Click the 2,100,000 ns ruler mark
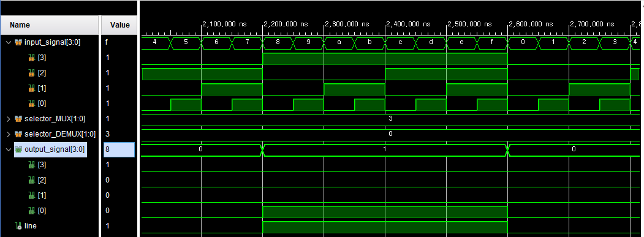Viewport: 644px width, 237px height. tap(225, 24)
